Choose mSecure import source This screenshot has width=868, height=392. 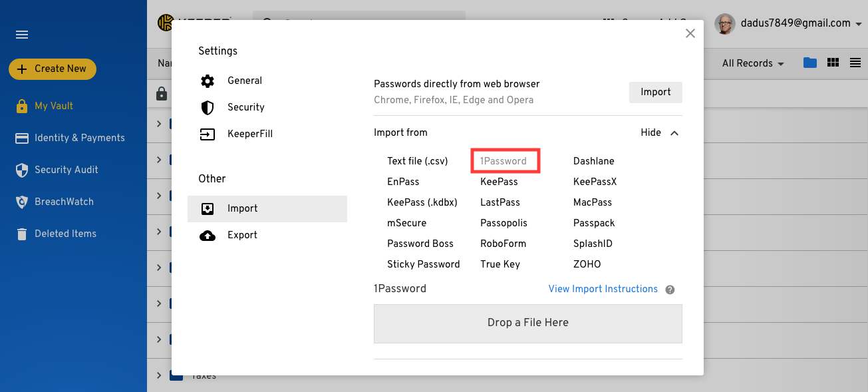click(407, 223)
